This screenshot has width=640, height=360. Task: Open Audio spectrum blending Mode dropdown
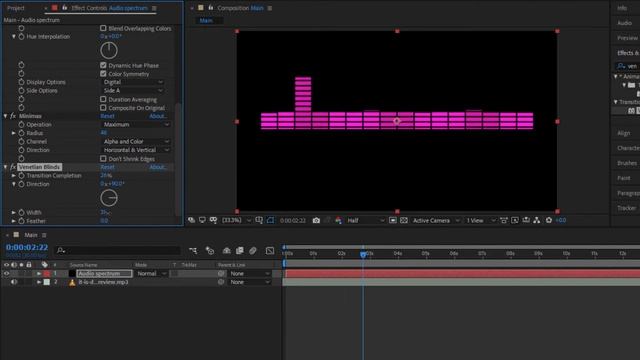coord(151,273)
